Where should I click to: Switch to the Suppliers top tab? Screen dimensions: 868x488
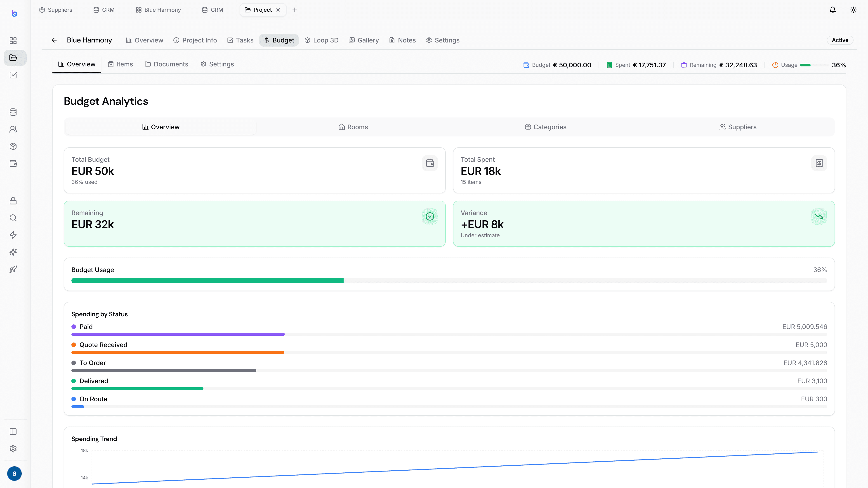[56, 10]
